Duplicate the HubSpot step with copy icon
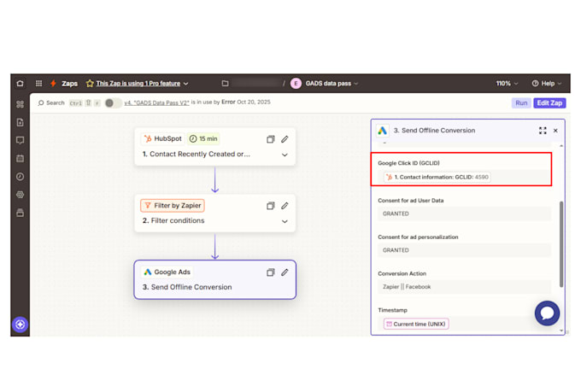This screenshot has width=581, height=392. click(271, 139)
